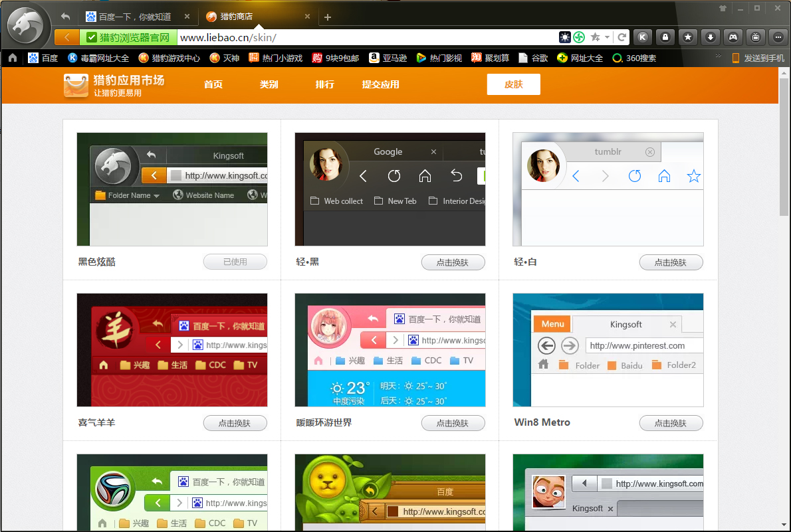Click the security lock icon
Image resolution: width=791 pixels, height=532 pixels.
pos(665,38)
